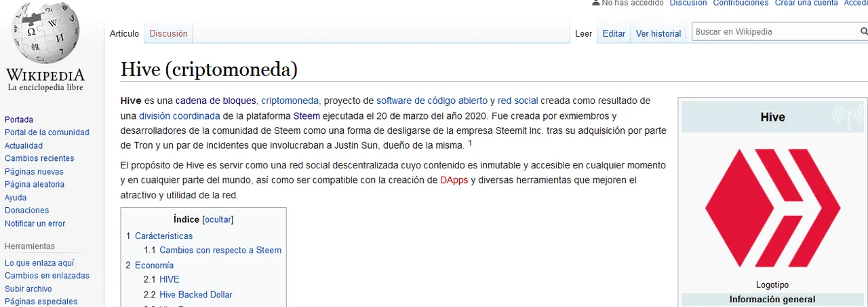Jump to Cambios con respecto a Steem
This screenshot has height=307, width=868.
coord(220,250)
